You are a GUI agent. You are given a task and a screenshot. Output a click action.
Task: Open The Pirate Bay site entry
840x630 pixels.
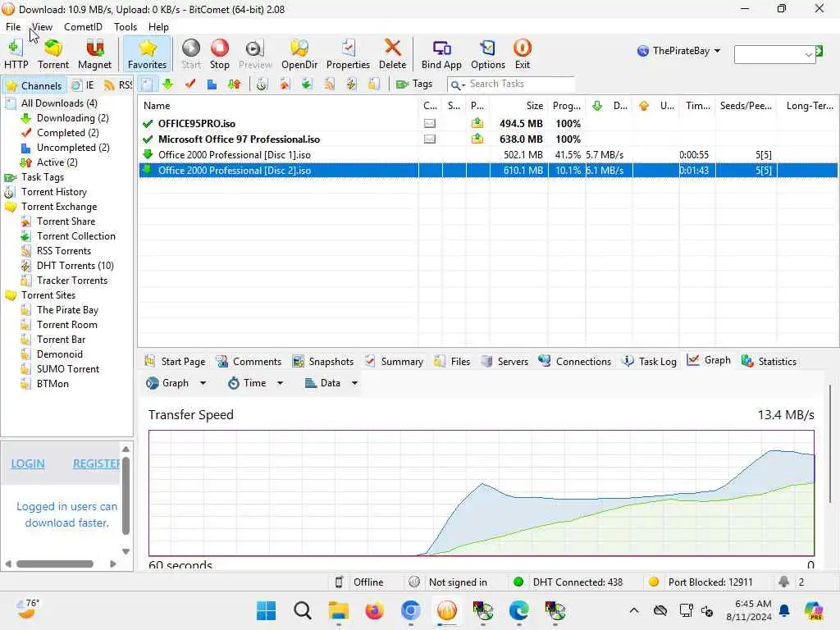67,310
